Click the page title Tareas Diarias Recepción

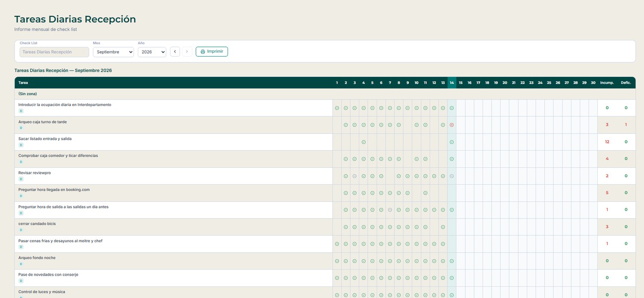pyautogui.click(x=75, y=19)
